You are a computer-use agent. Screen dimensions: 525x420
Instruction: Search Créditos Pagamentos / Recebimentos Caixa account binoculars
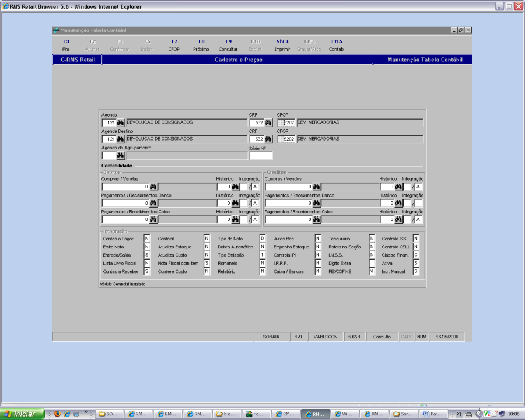point(316,219)
